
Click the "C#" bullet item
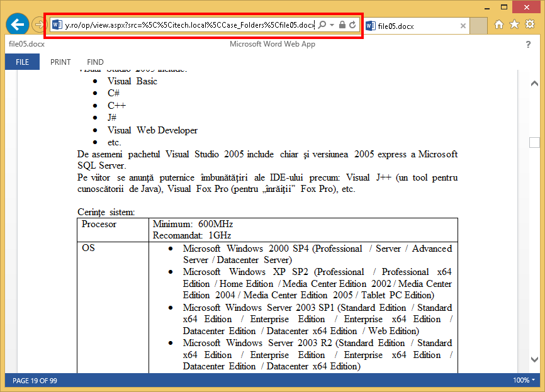click(x=114, y=93)
